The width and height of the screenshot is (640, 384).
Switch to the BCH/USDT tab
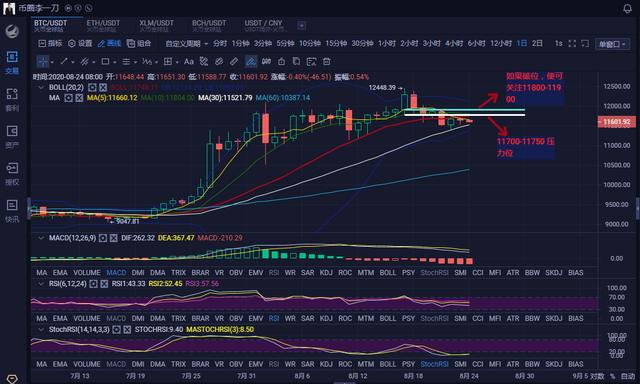click(209, 25)
